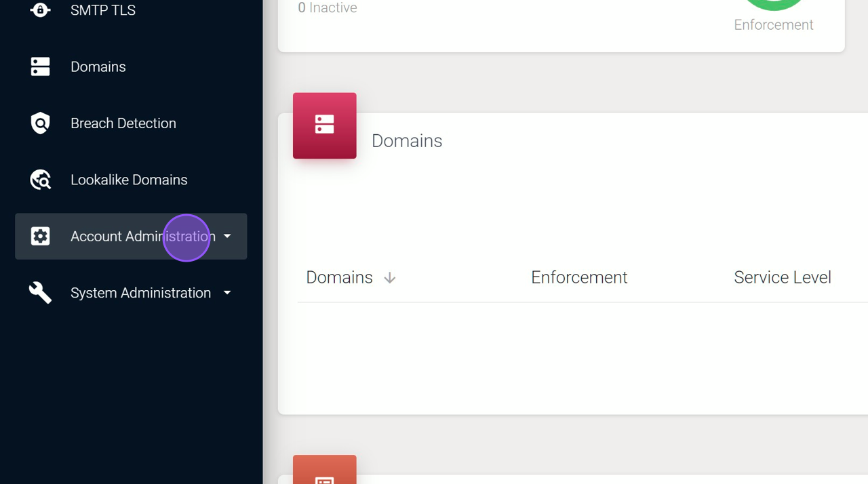Screen dimensions: 868x484
Task: Select the Breach Detection shield icon
Action: 40,123
